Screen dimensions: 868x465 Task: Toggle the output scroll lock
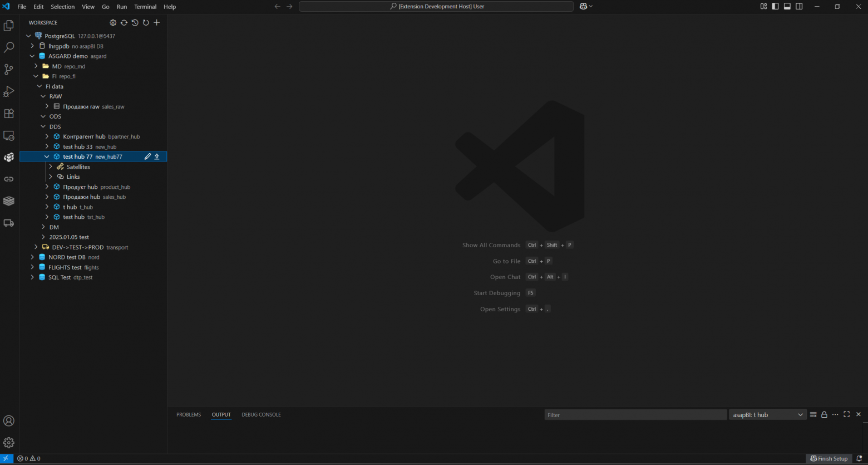coord(824,415)
